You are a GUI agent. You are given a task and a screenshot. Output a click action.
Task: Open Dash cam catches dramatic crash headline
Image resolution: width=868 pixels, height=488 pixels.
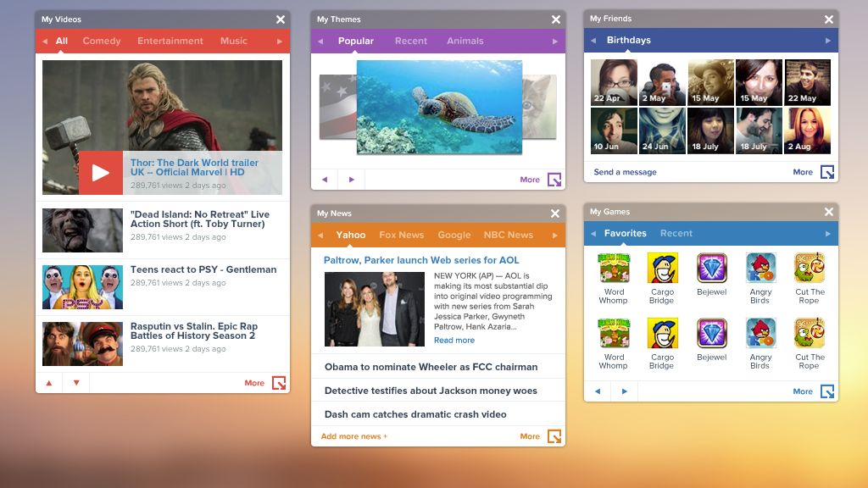pos(415,414)
